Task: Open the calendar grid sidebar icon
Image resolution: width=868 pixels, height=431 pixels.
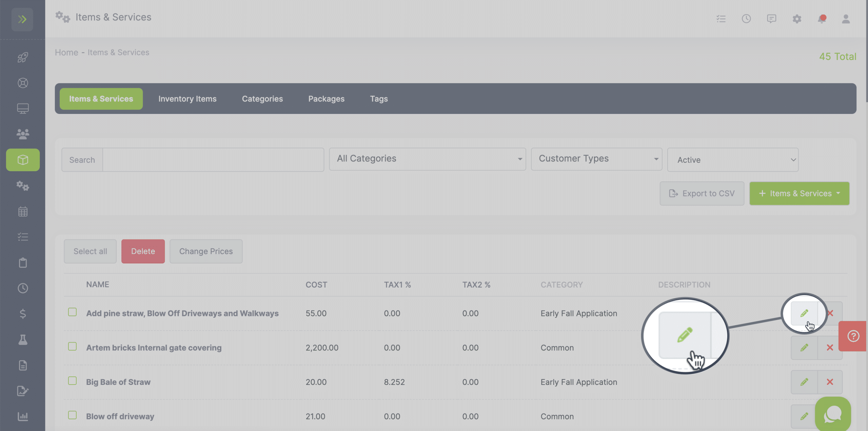Action: [x=23, y=211]
